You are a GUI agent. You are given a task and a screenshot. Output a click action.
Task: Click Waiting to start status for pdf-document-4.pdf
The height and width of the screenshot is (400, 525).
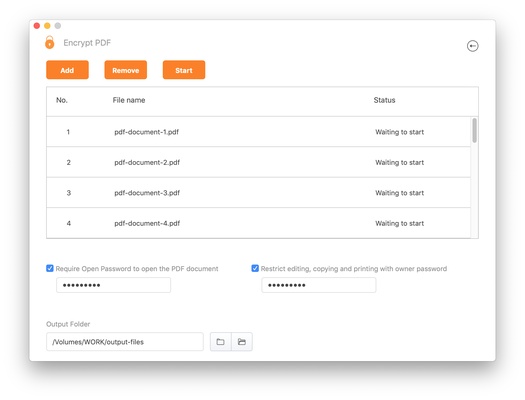(x=399, y=223)
